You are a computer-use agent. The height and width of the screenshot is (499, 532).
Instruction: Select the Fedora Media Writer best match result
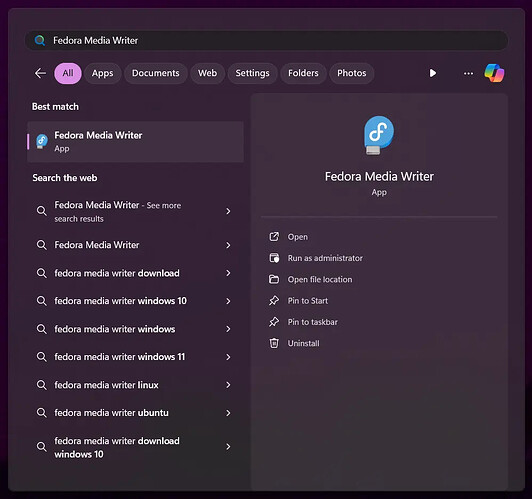[135, 141]
